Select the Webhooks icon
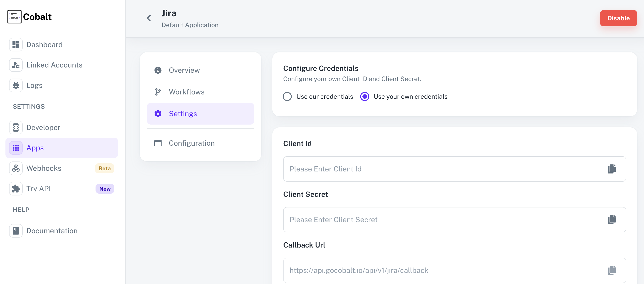 [x=15, y=168]
